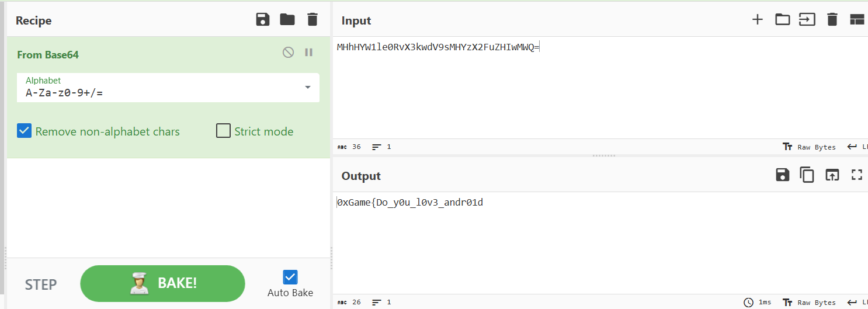Open file as input icon
This screenshot has height=309, width=868.
(807, 20)
